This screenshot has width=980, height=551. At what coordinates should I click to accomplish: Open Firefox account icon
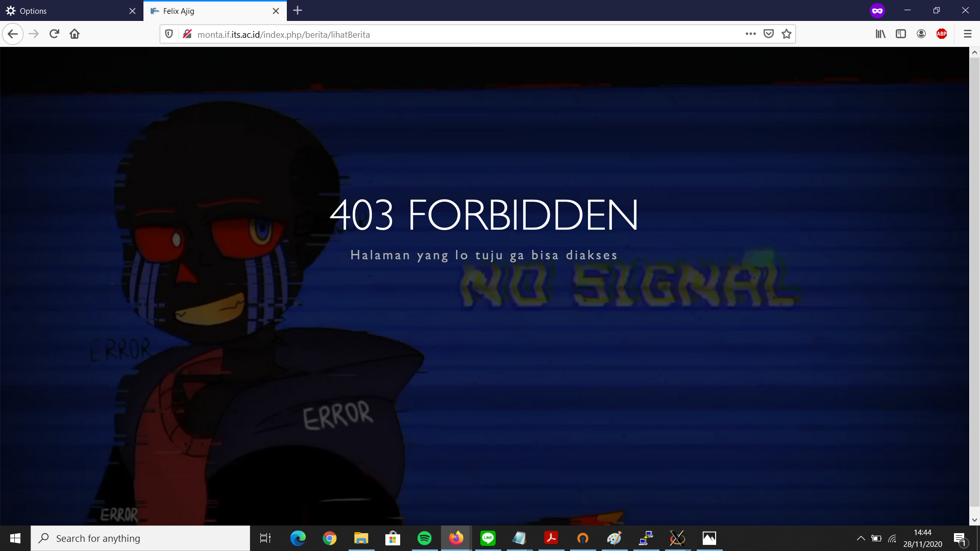click(921, 34)
